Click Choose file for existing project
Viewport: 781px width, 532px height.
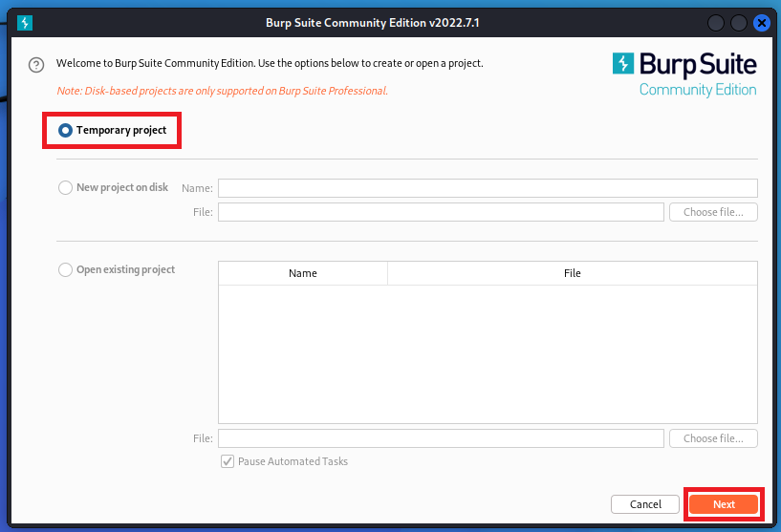[x=713, y=438]
